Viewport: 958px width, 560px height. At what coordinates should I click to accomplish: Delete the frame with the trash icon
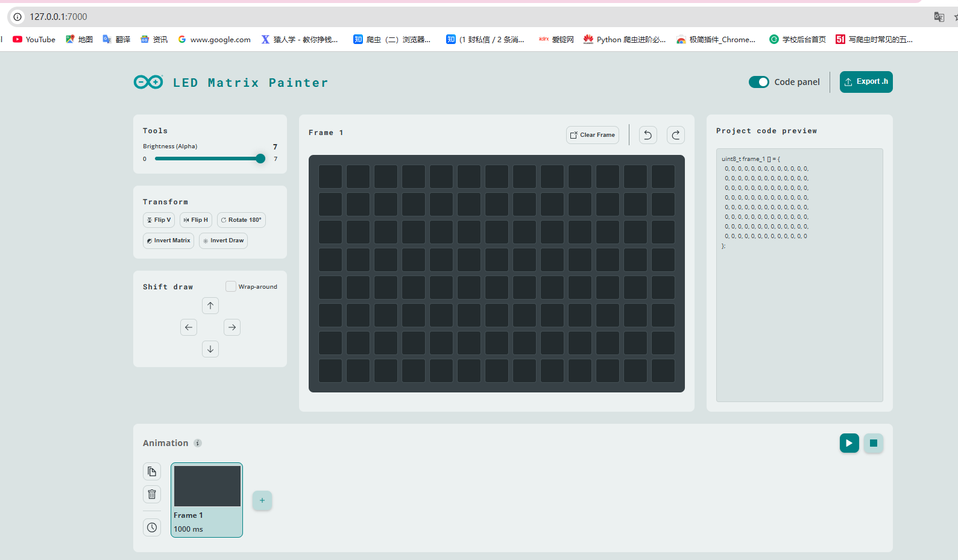click(152, 494)
